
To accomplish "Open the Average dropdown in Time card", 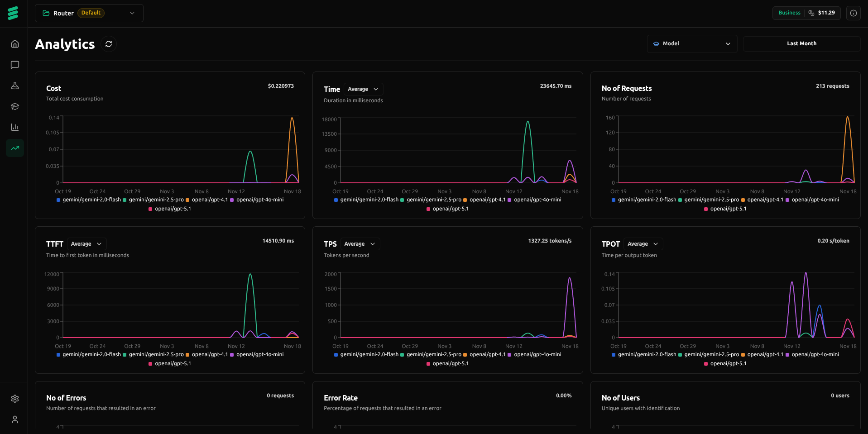I will tap(363, 89).
